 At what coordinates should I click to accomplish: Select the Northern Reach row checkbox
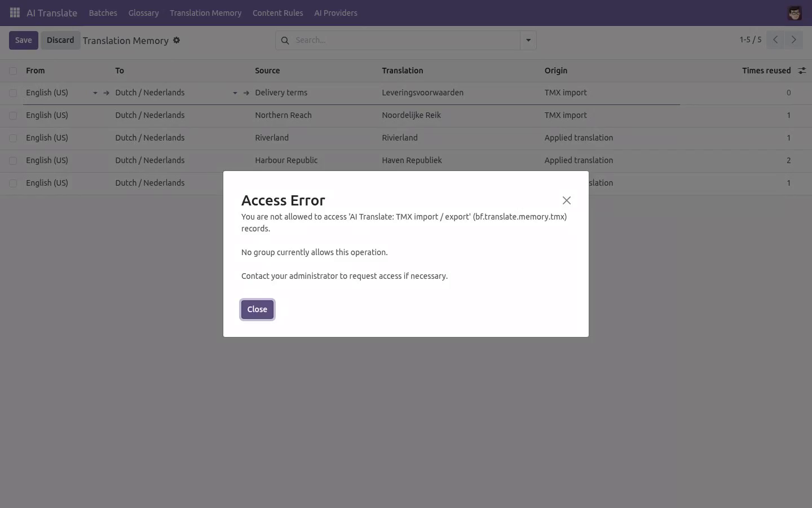point(13,115)
